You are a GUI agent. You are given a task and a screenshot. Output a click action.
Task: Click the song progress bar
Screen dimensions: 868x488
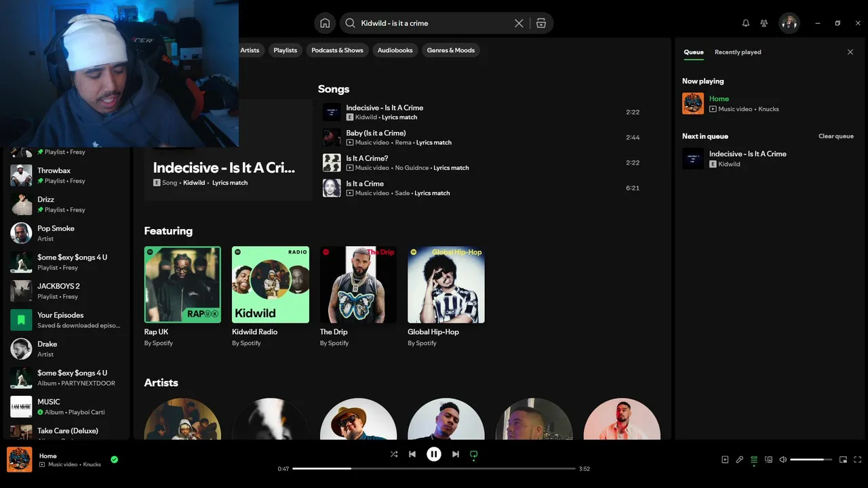tap(434, 468)
